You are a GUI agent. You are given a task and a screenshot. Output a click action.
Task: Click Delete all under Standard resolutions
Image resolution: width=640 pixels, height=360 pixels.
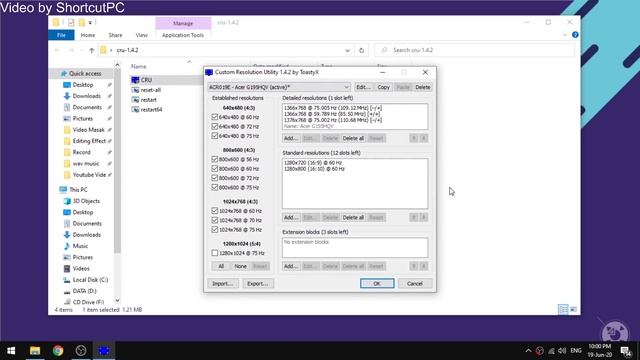(353, 218)
